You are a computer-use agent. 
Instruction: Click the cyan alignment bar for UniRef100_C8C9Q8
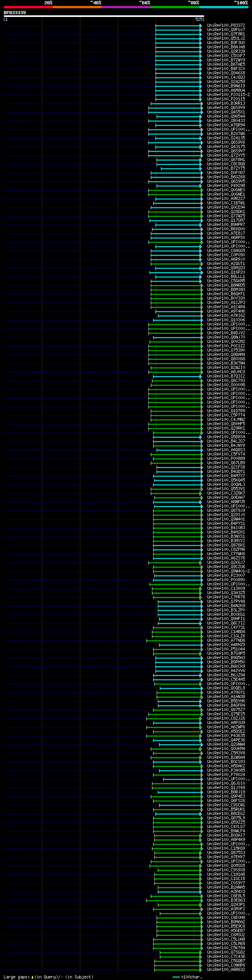tap(179, 164)
